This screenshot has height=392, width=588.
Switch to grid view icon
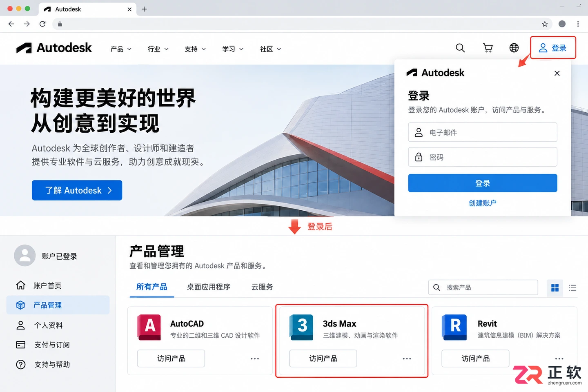point(555,288)
